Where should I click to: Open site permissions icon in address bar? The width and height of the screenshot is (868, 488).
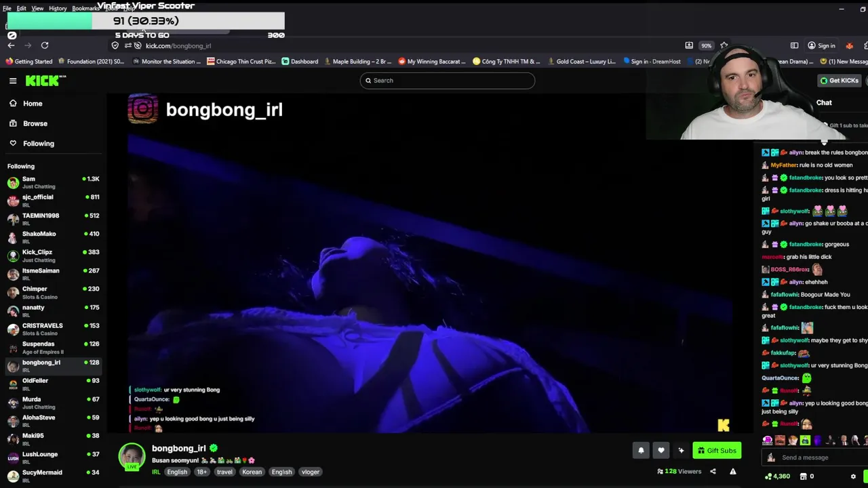(x=127, y=45)
